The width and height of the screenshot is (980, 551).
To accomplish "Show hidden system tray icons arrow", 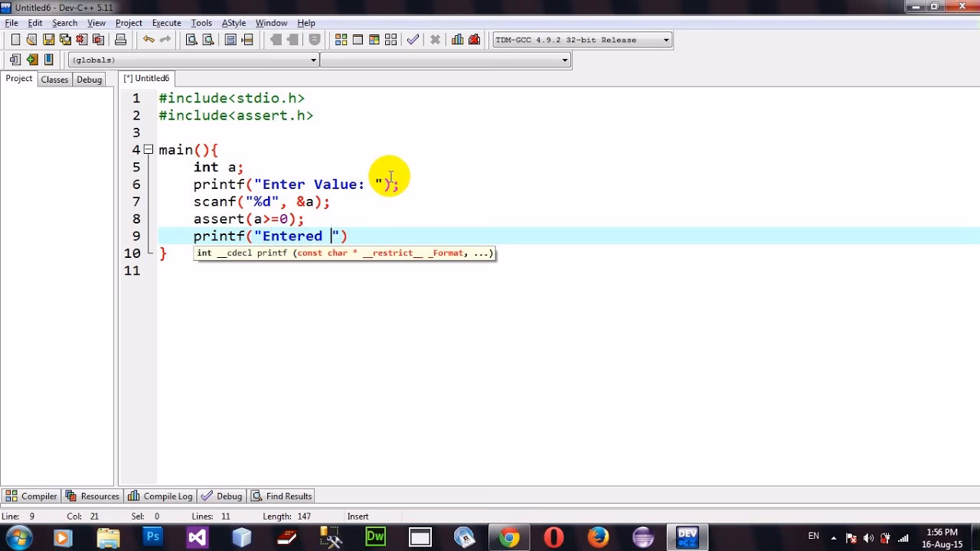I will (834, 537).
